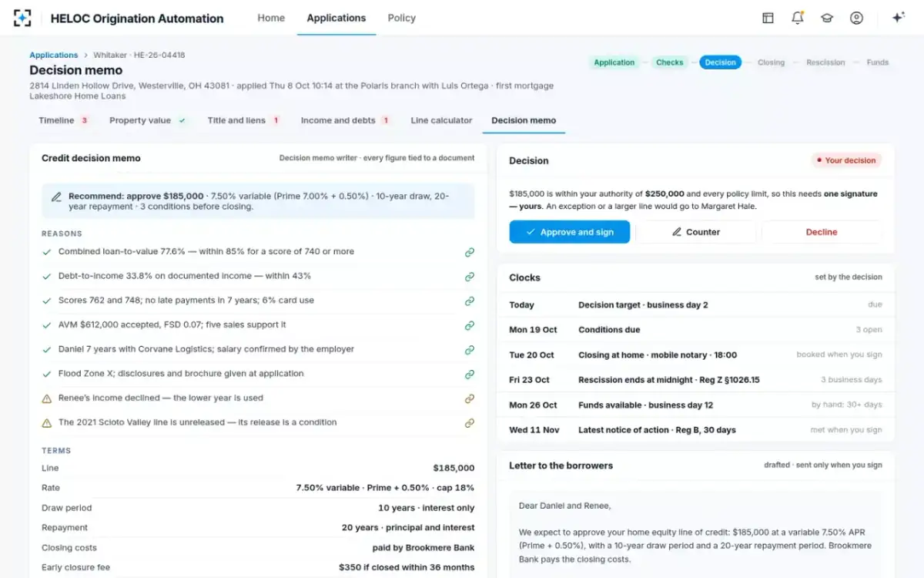This screenshot has height=578, width=924.
Task: Open source link for Scioto Valley line warning
Action: coord(470,423)
